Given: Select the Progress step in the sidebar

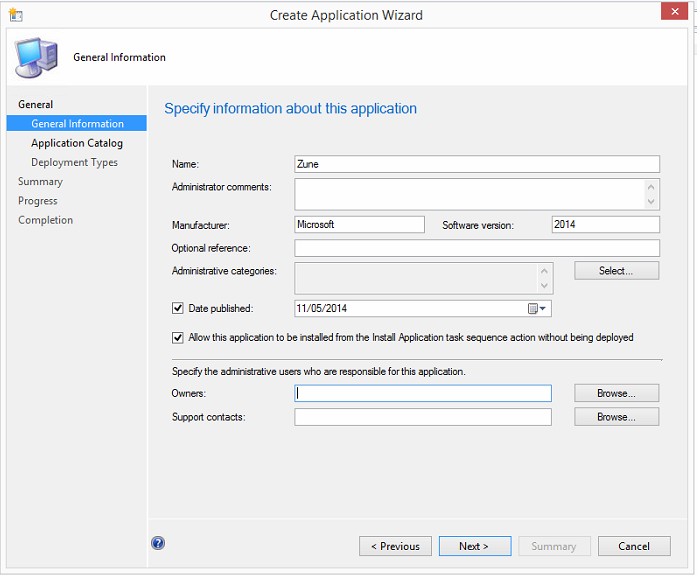Looking at the screenshot, I should tap(37, 201).
